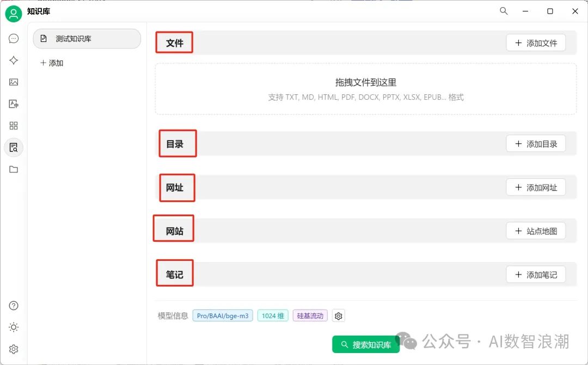Open the settings gear in sidebar
The image size is (588, 365).
click(14, 349)
